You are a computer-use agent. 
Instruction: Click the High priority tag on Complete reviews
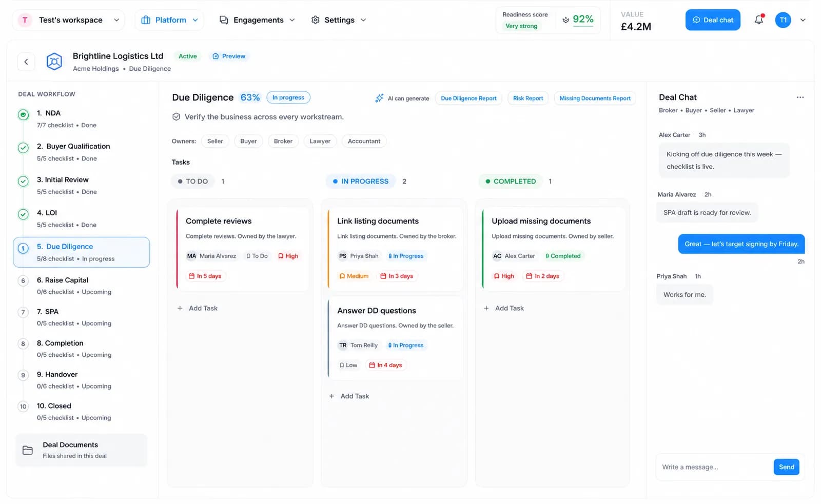[288, 256]
